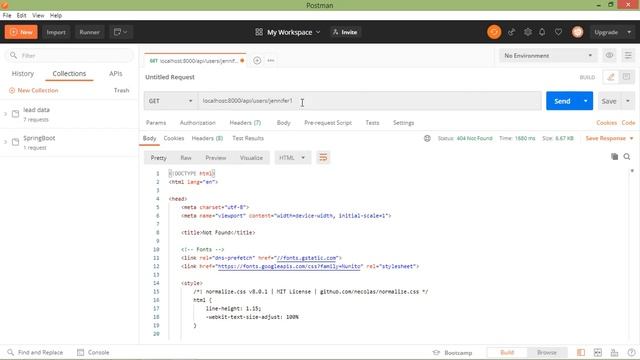Click the sidebar Filter search field
This screenshot has width=640, height=360.
pyautogui.click(x=69, y=56)
